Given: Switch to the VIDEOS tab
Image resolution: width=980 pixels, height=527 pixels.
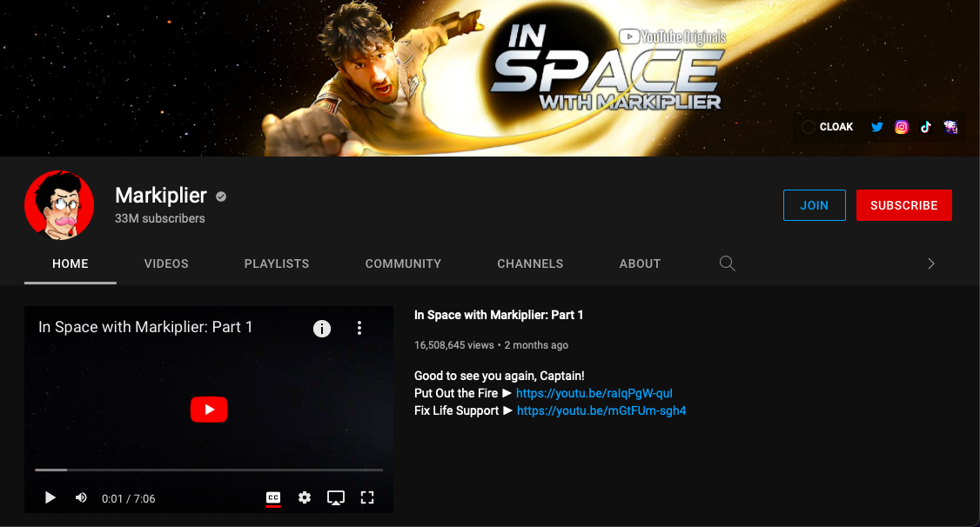Looking at the screenshot, I should tap(166, 263).
